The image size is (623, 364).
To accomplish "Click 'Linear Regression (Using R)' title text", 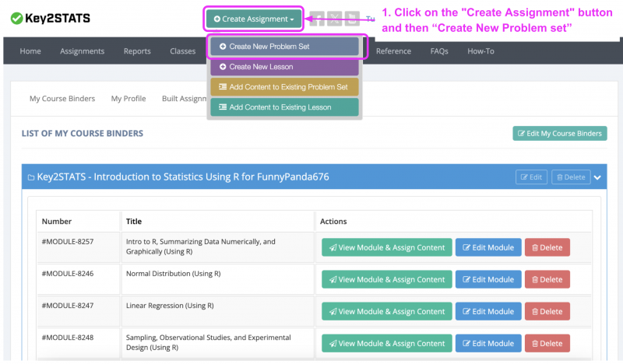I will pyautogui.click(x=170, y=306).
